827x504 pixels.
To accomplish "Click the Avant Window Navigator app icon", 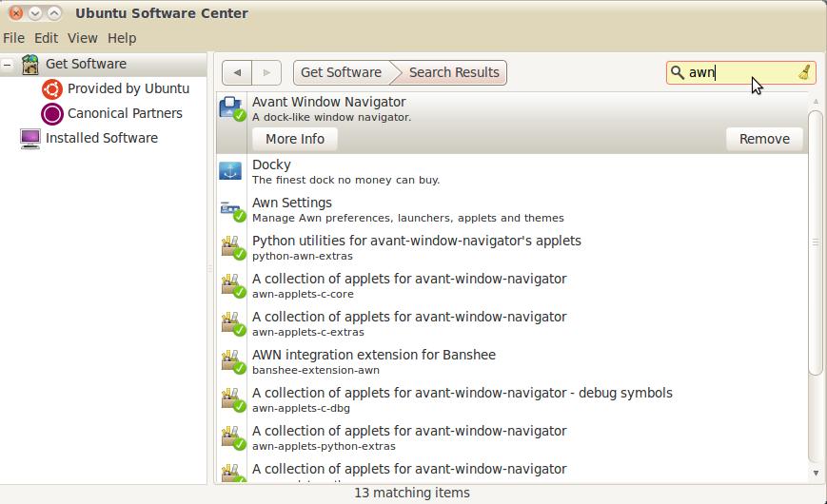I will [231, 108].
